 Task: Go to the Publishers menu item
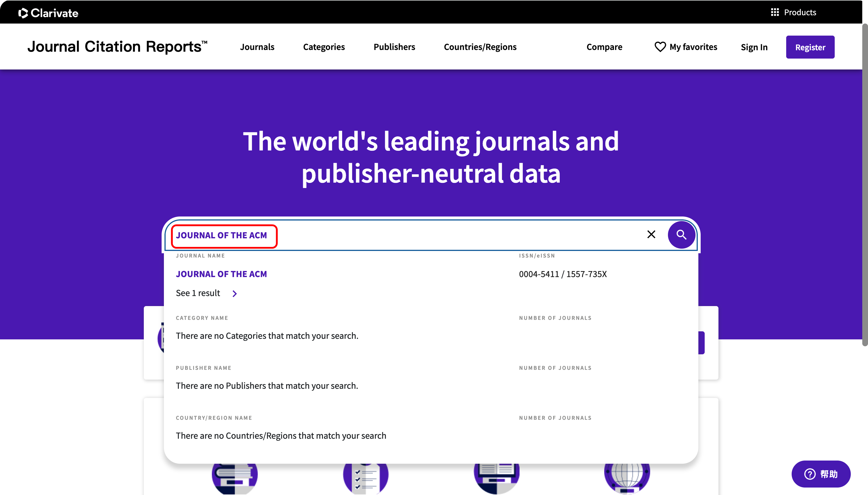pos(394,47)
